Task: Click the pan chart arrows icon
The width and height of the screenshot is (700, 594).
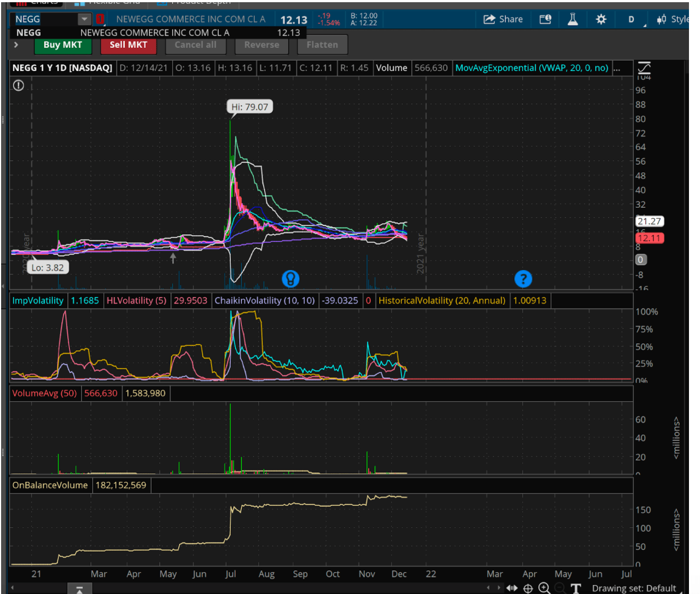Action: click(512, 588)
